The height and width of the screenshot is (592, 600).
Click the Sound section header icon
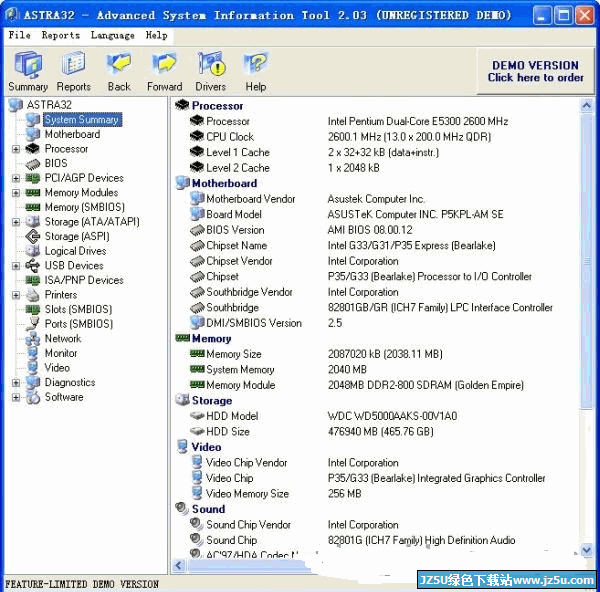(x=182, y=509)
